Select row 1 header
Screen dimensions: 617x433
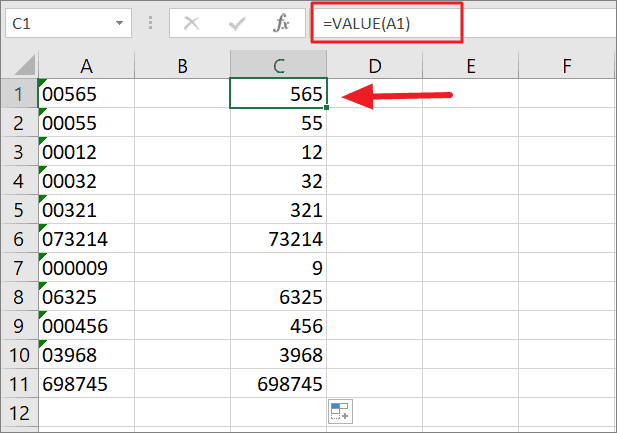[x=19, y=93]
